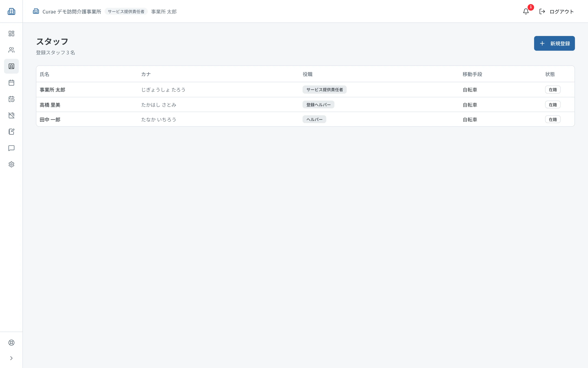Click kana たなか いちろう
Image resolution: width=588 pixels, height=368 pixels.
[159, 120]
